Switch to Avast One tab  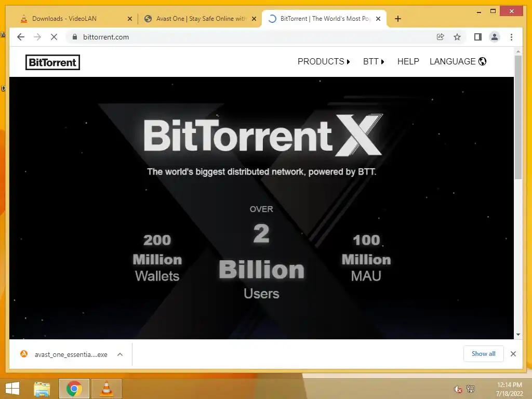[199, 19]
